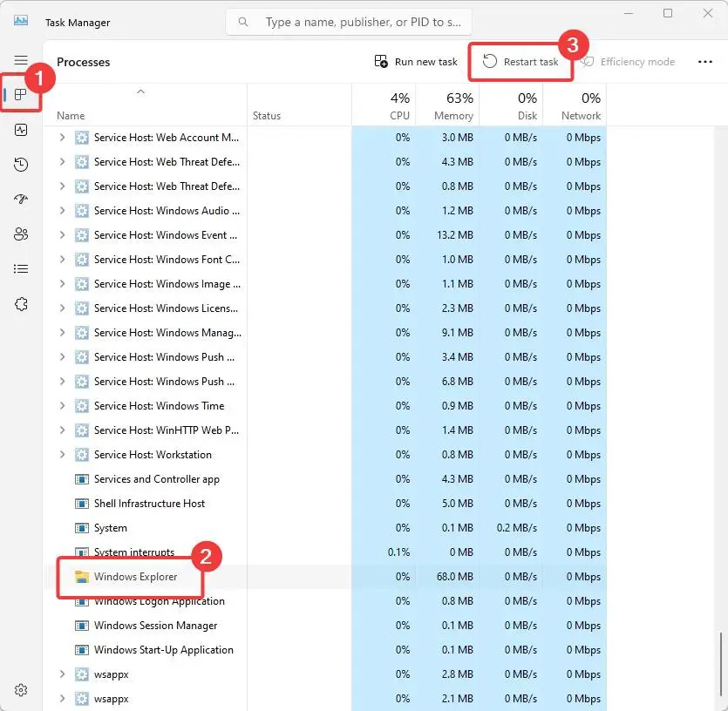Expand the wsappx row using 2.1 MB
This screenshot has width=728, height=711.
pyautogui.click(x=62, y=699)
